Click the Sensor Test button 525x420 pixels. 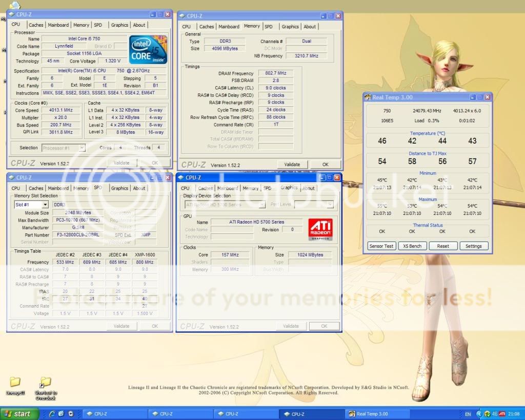(x=382, y=246)
